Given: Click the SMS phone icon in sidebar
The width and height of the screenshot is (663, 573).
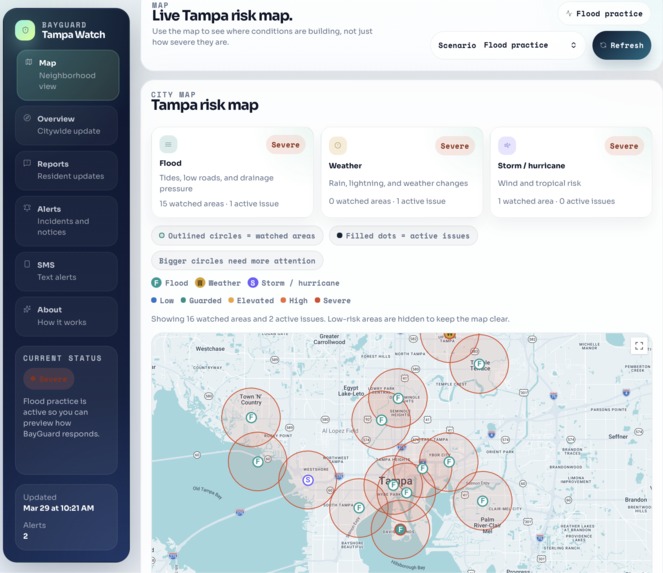Looking at the screenshot, I should coord(27,264).
